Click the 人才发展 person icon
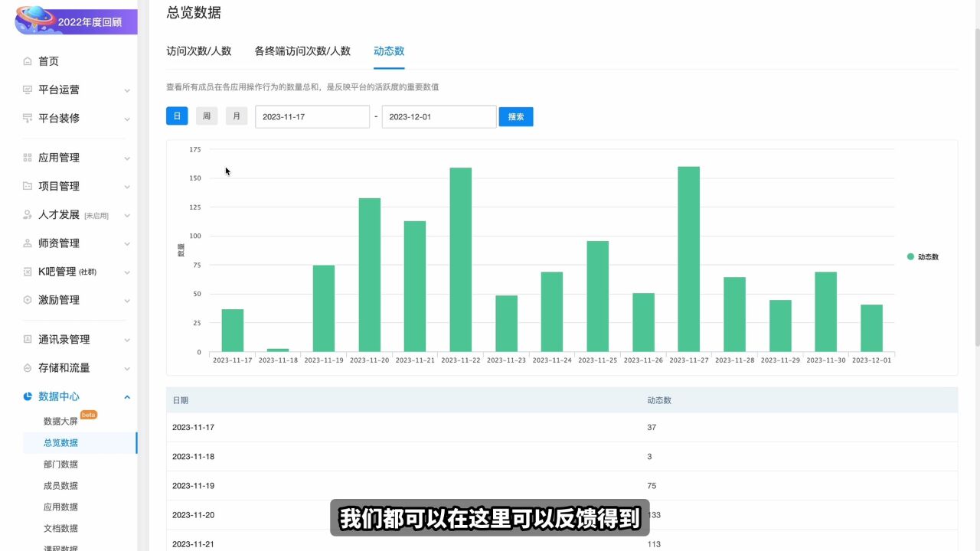 28,214
